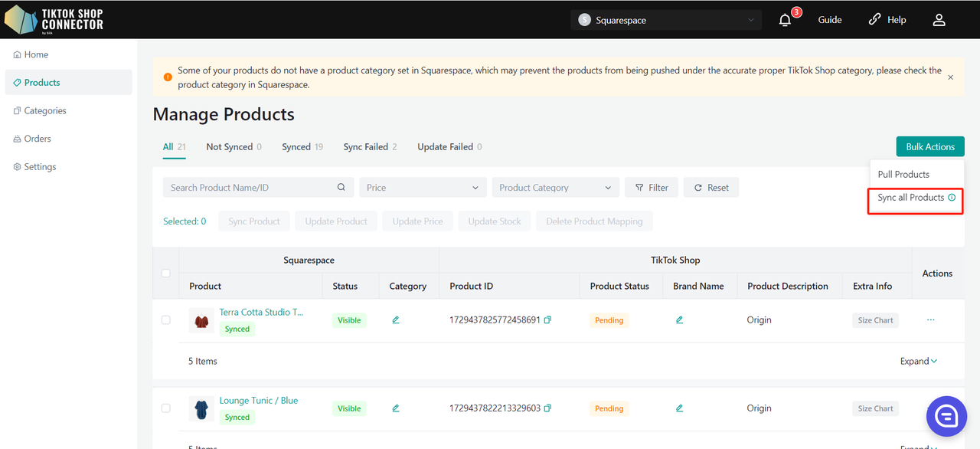Switch to the Update Failed tab

[449, 147]
